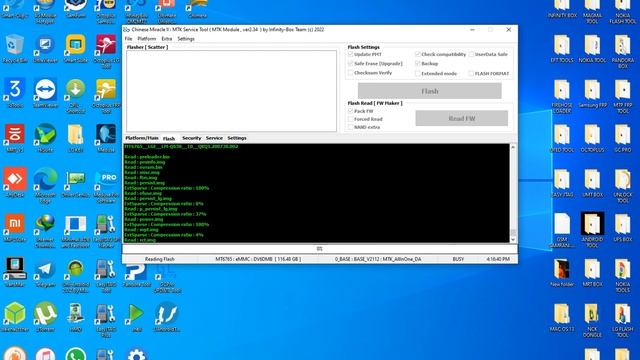Open the Settings menu in the menu bar

coord(186,39)
